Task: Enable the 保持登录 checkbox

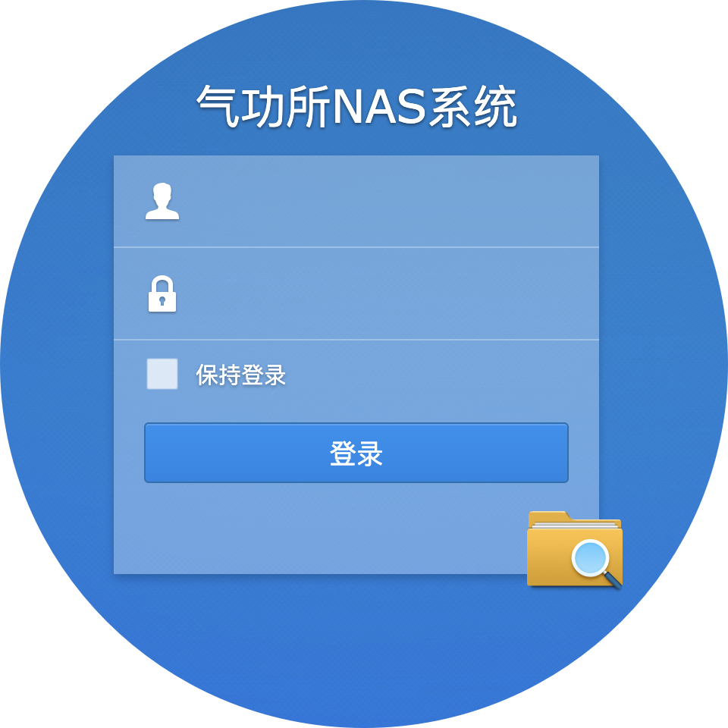Action: [x=162, y=374]
